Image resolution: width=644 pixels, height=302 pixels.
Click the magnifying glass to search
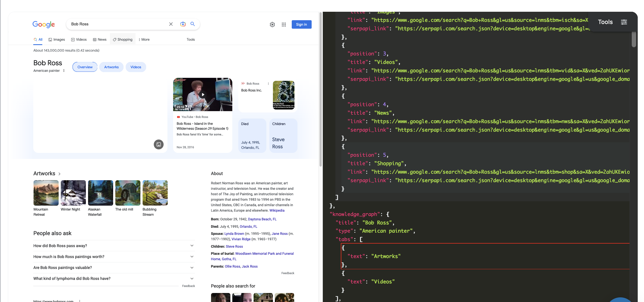click(192, 24)
